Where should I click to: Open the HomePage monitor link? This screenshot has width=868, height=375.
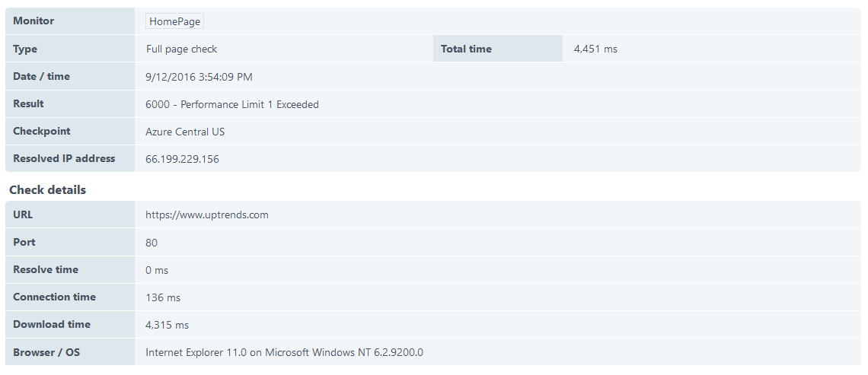pos(175,21)
